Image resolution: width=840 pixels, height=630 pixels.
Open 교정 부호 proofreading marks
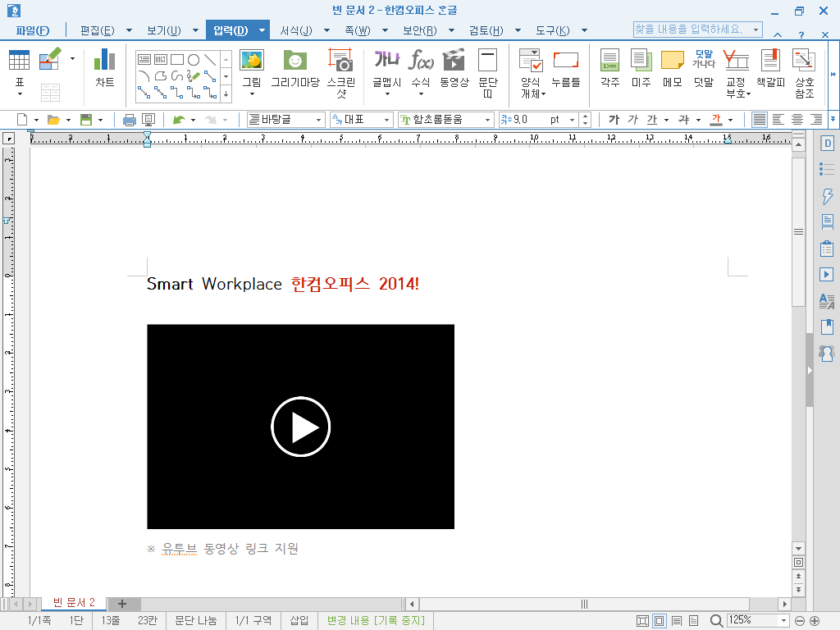[737, 73]
